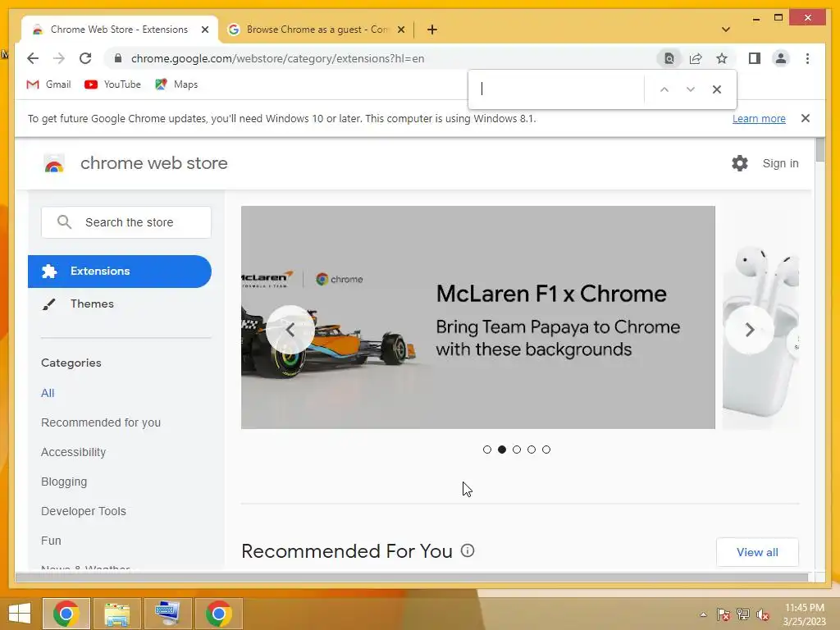Close the find bar
840x630 pixels.
point(717,89)
